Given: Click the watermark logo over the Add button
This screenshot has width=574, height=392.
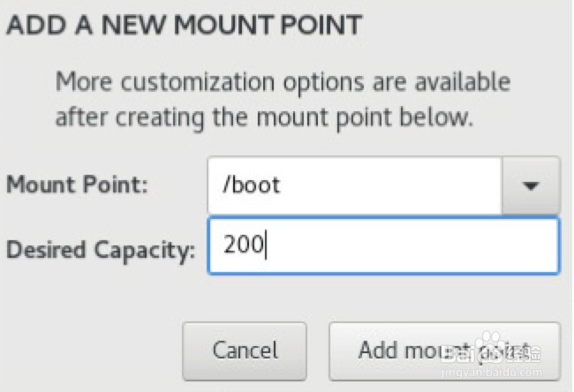Looking at the screenshot, I should tap(491, 350).
